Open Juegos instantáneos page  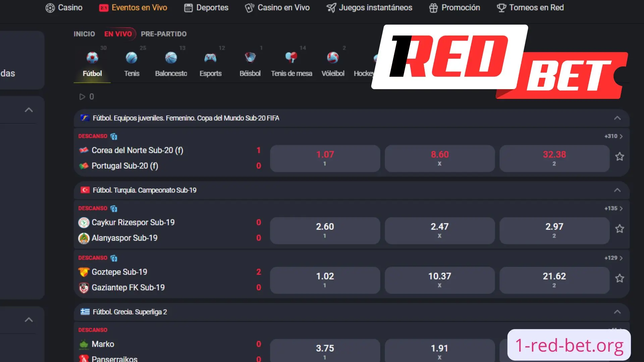(369, 7)
